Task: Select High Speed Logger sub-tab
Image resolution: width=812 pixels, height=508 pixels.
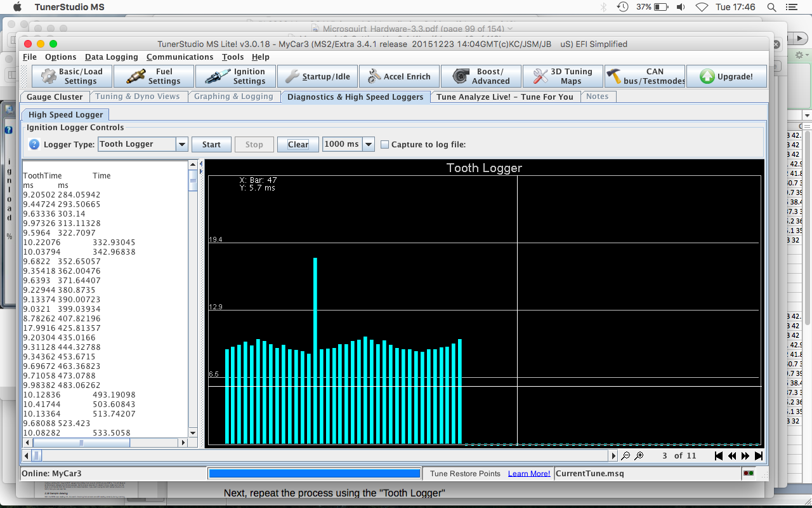Action: (x=66, y=114)
